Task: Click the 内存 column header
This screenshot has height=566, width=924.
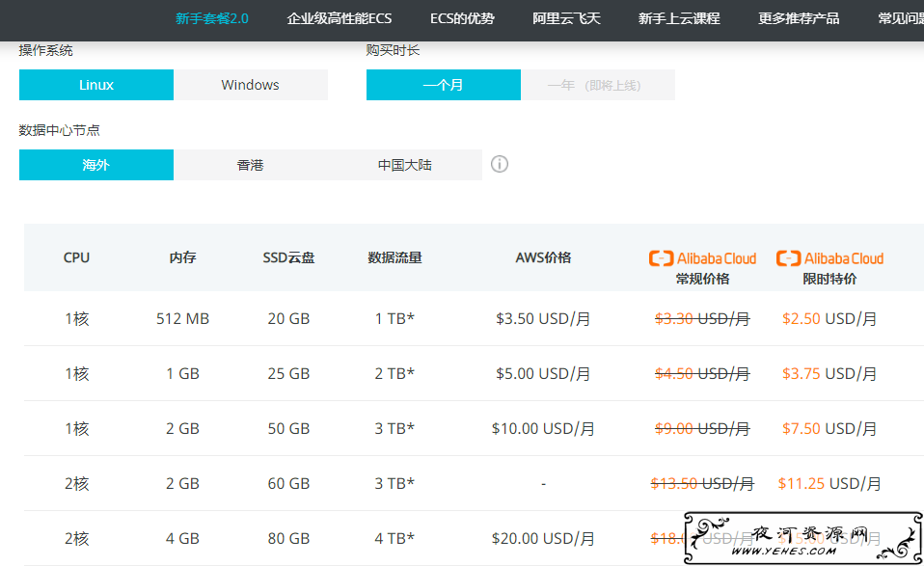Action: pos(182,257)
